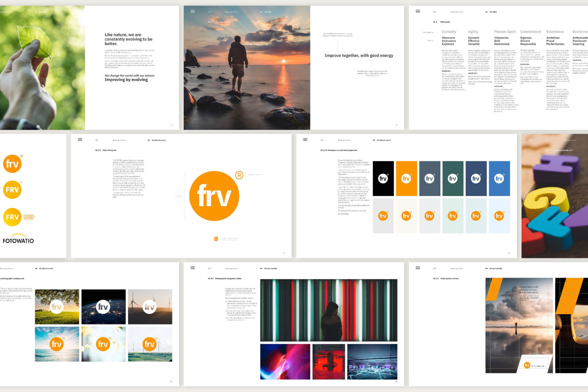Open the tree and field photo with frv logo

(57, 307)
